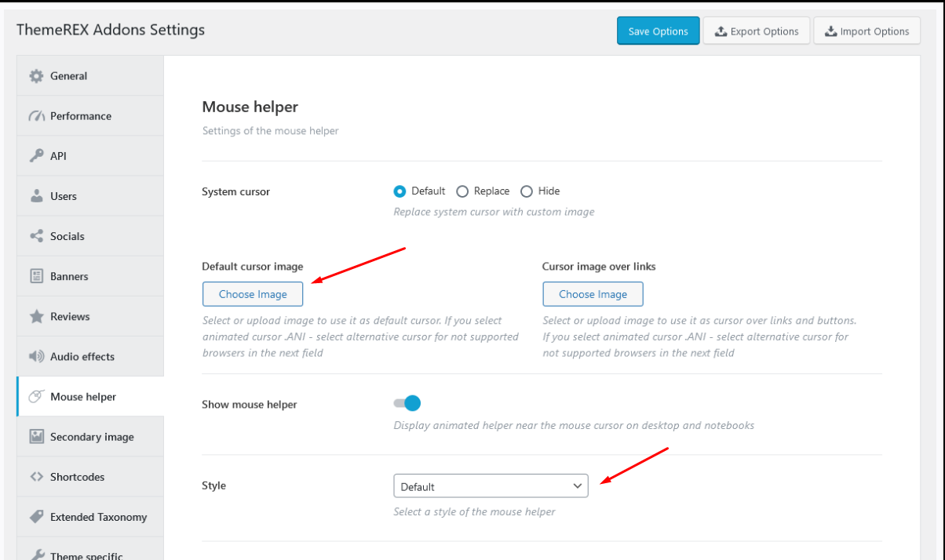The width and height of the screenshot is (945, 560).
Task: Open the Theme specific tab
Action: 90,549
